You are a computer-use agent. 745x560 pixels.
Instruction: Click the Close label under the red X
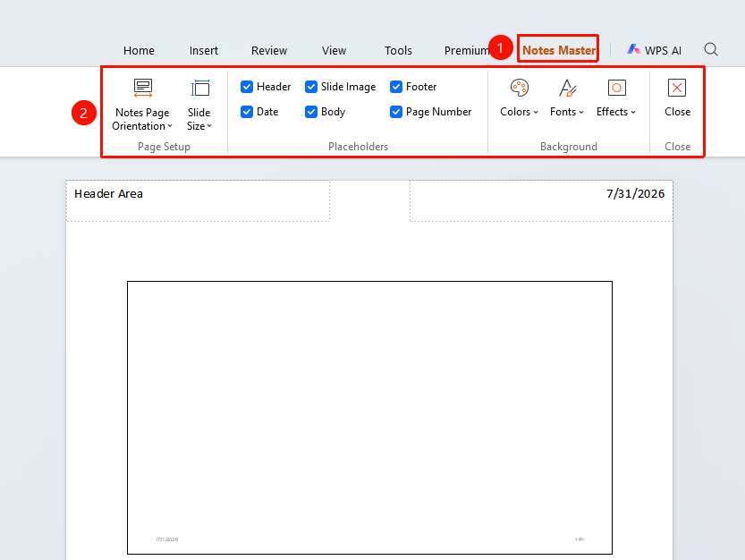click(678, 112)
